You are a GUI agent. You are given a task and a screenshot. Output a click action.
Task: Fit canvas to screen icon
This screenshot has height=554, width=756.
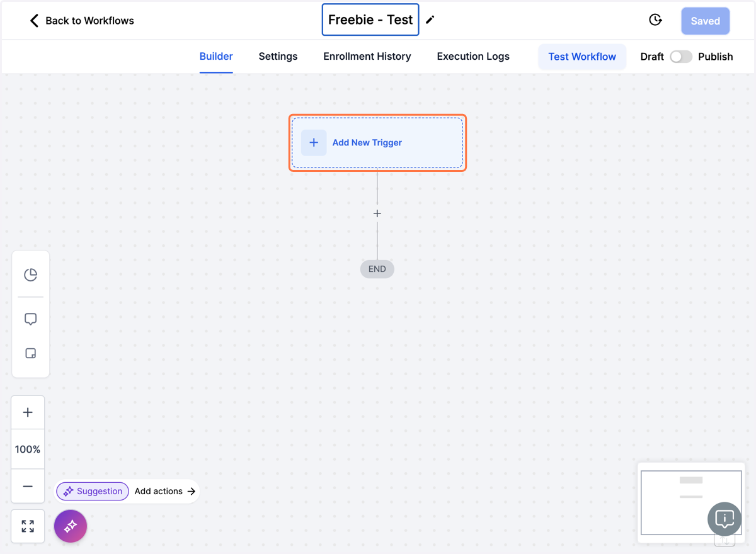[28, 526]
